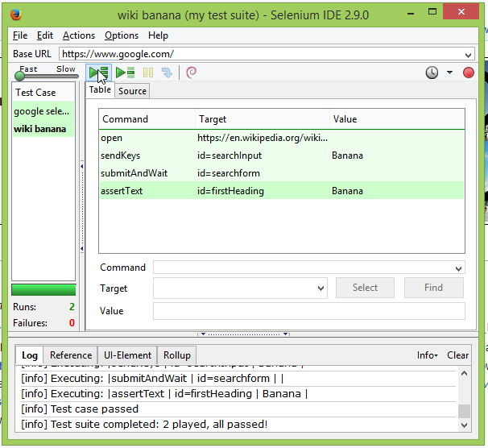Apply rollup rules spiral icon
The image size is (488, 448).
[191, 73]
